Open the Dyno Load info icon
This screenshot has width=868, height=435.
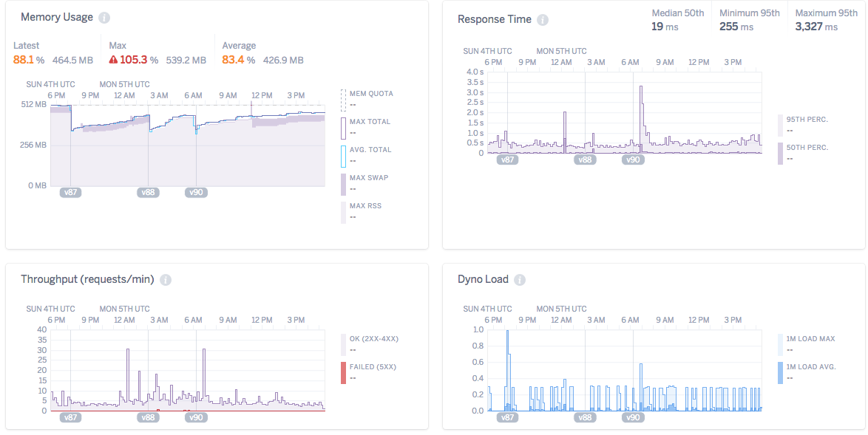click(x=519, y=280)
